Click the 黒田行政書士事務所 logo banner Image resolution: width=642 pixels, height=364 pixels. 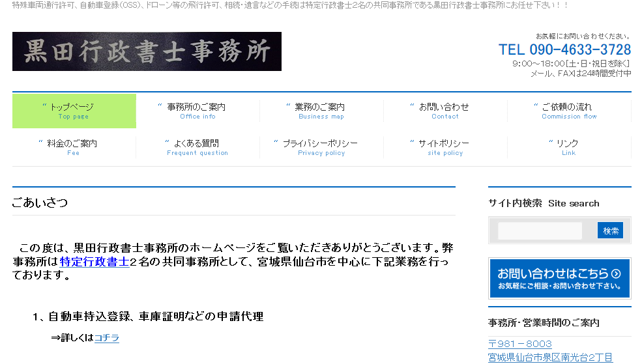point(147,51)
